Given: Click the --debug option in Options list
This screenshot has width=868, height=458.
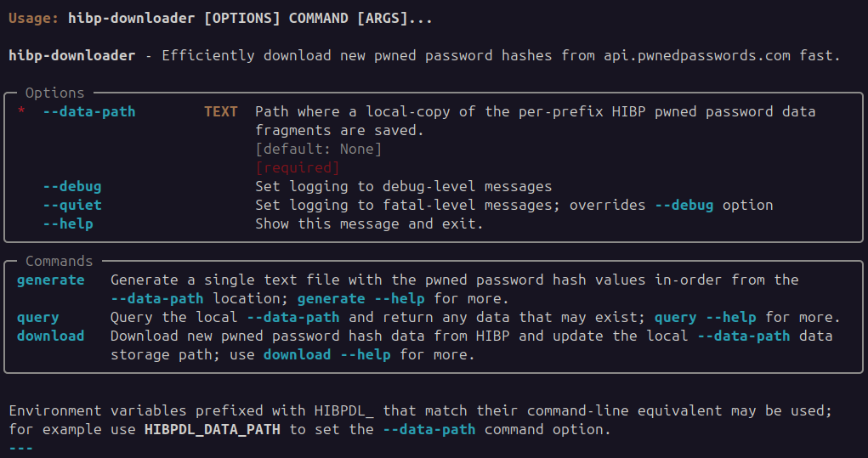Looking at the screenshot, I should pos(72,186).
